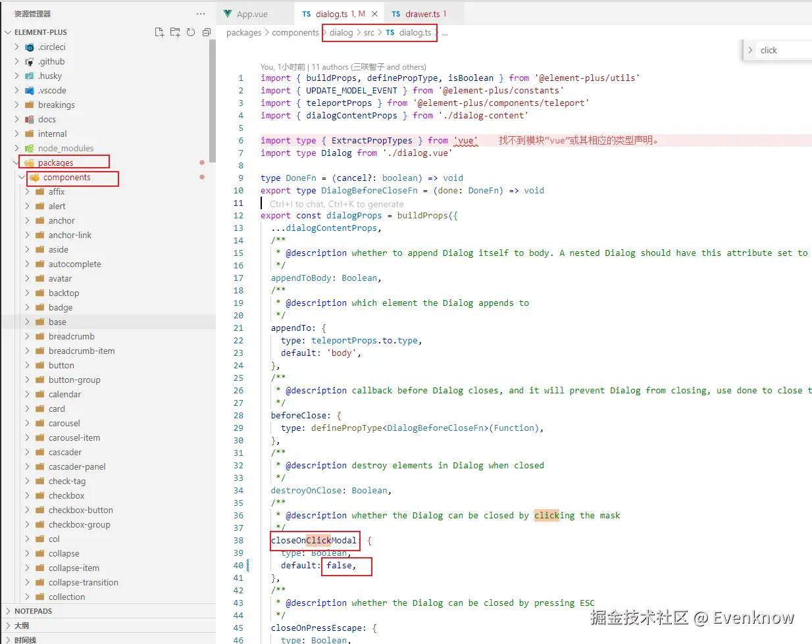Click the breadcrumb folder icon in tree

pos(39,336)
